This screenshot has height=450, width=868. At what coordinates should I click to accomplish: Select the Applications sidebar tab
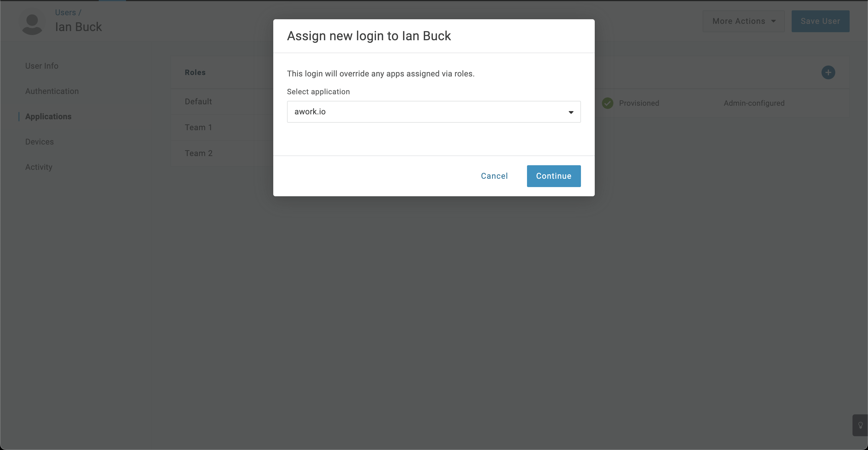pyautogui.click(x=48, y=116)
